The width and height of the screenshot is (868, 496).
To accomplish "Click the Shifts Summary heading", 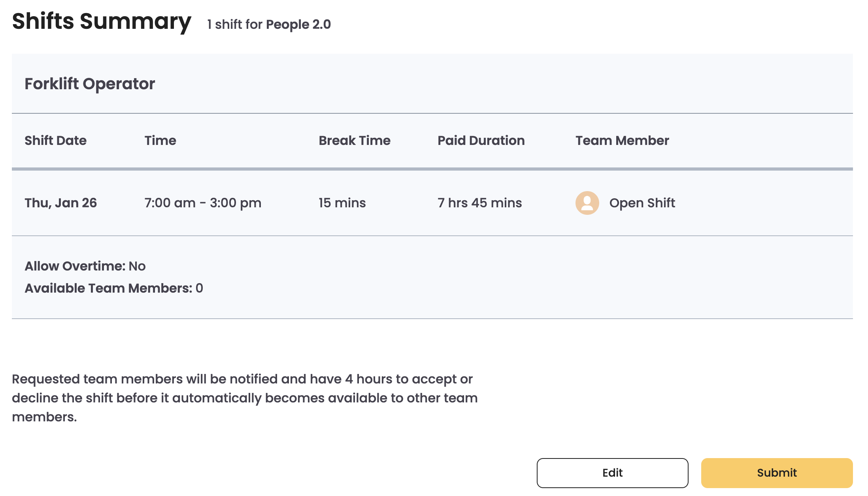I will click(102, 21).
